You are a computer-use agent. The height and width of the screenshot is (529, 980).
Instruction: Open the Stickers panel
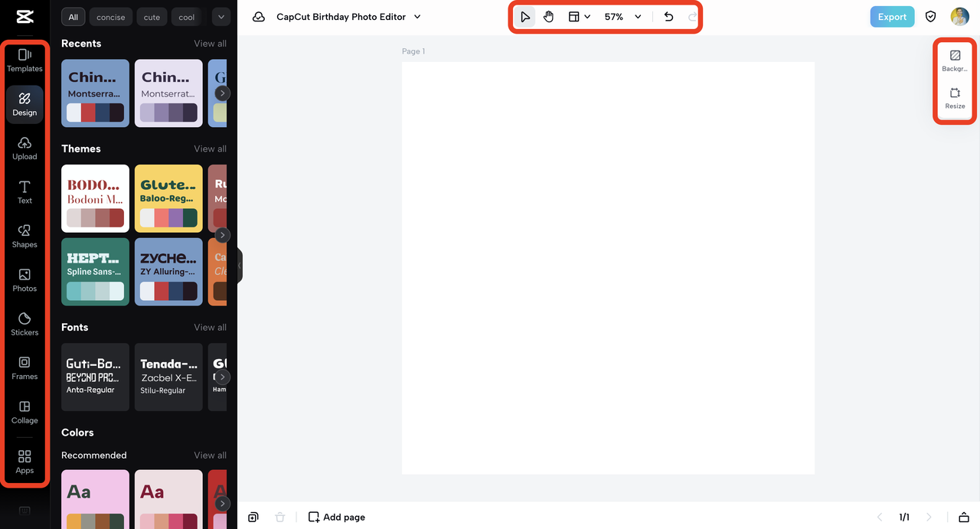pos(24,325)
